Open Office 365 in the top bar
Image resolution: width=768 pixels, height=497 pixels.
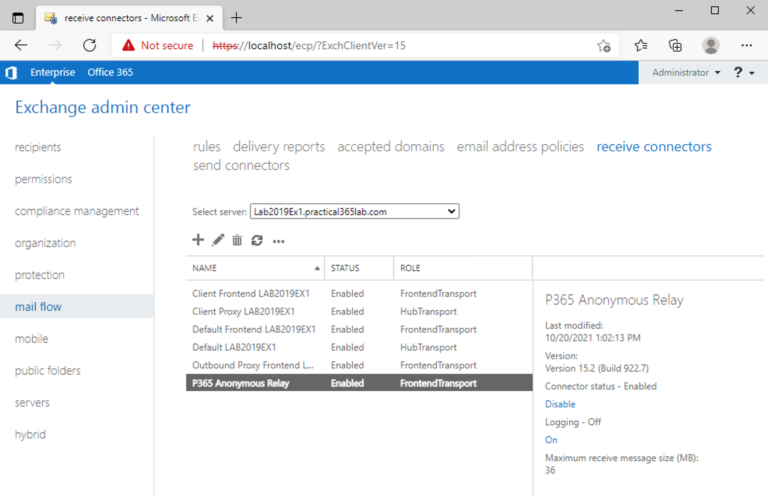(110, 72)
